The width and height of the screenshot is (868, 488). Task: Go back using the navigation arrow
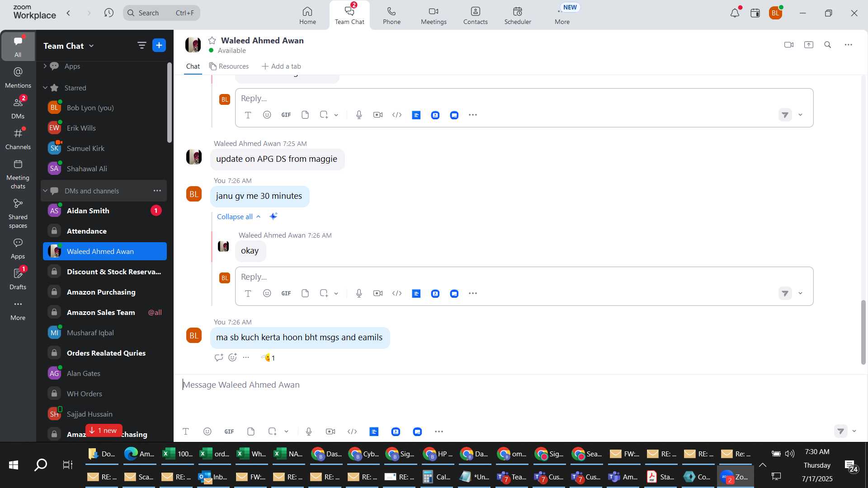(x=68, y=13)
